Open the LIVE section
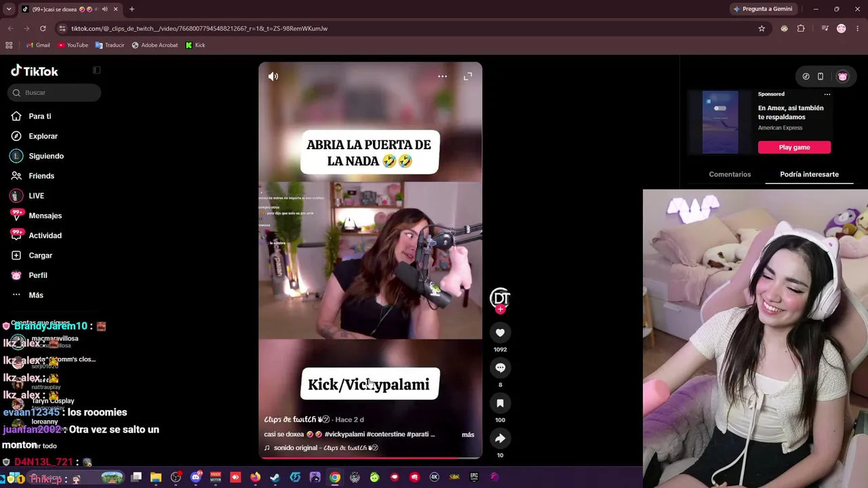The image size is (868, 488). 36,196
